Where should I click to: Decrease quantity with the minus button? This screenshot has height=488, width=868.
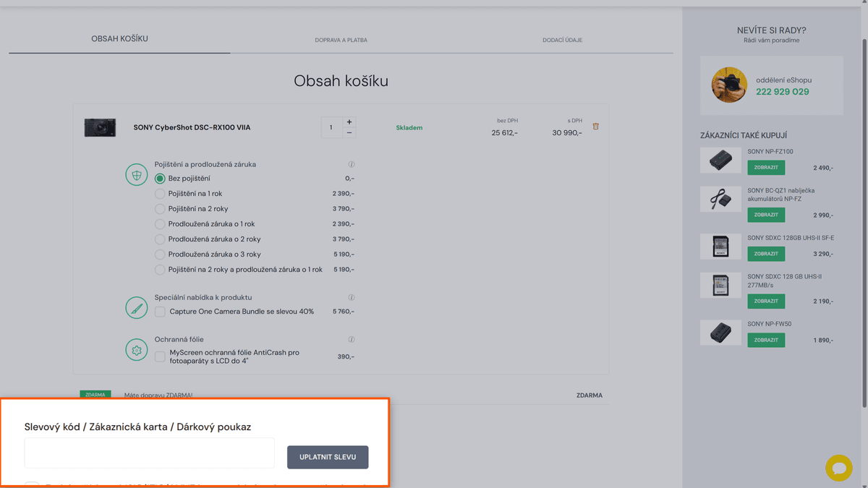349,133
